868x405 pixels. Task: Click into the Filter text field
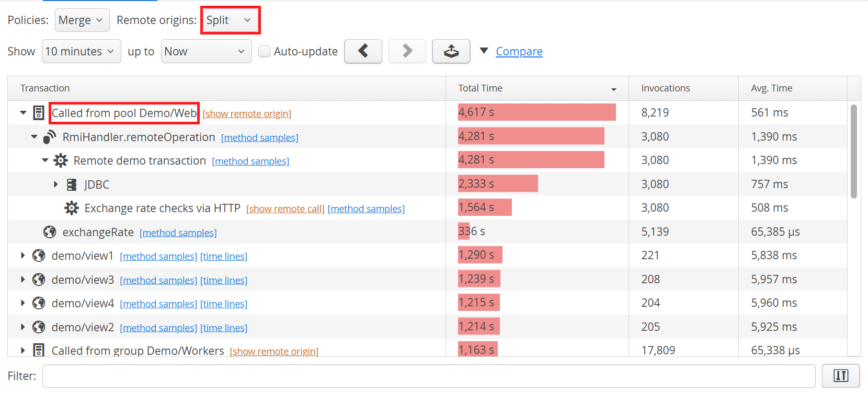coord(428,376)
